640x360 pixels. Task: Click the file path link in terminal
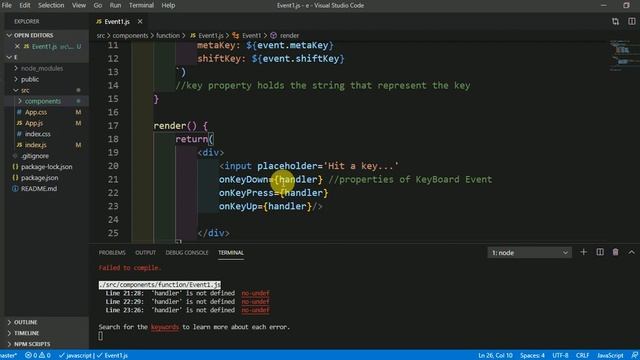click(160, 284)
